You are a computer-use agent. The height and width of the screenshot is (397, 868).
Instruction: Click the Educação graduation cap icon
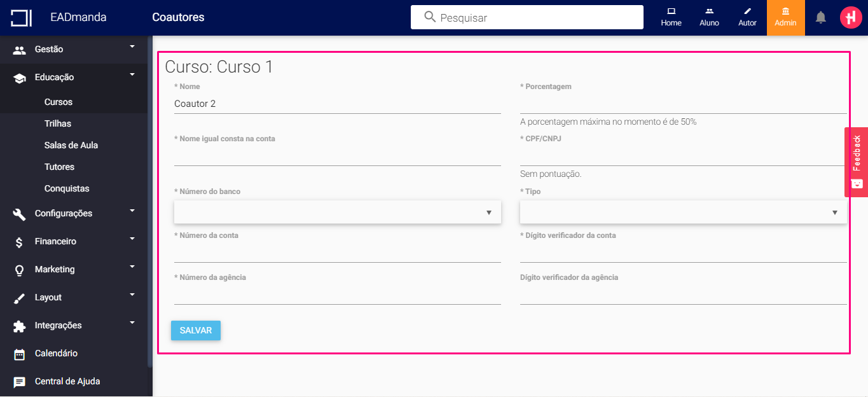coord(20,78)
